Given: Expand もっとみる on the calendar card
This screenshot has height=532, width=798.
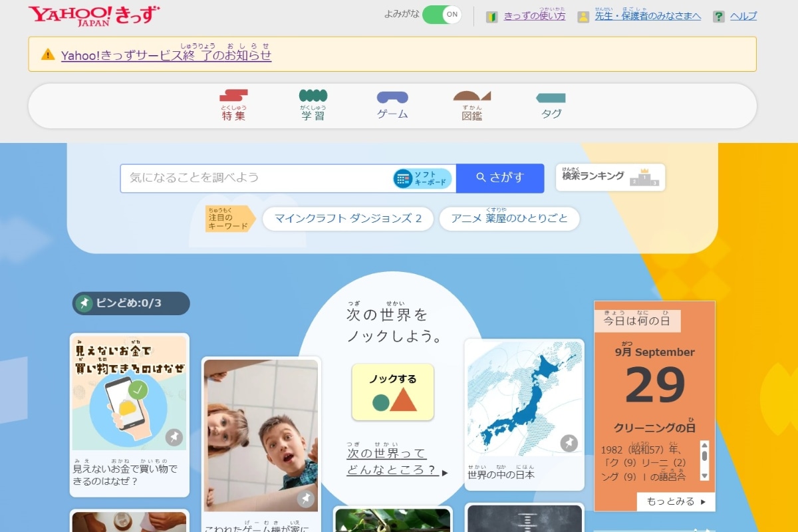Looking at the screenshot, I should tap(676, 501).
